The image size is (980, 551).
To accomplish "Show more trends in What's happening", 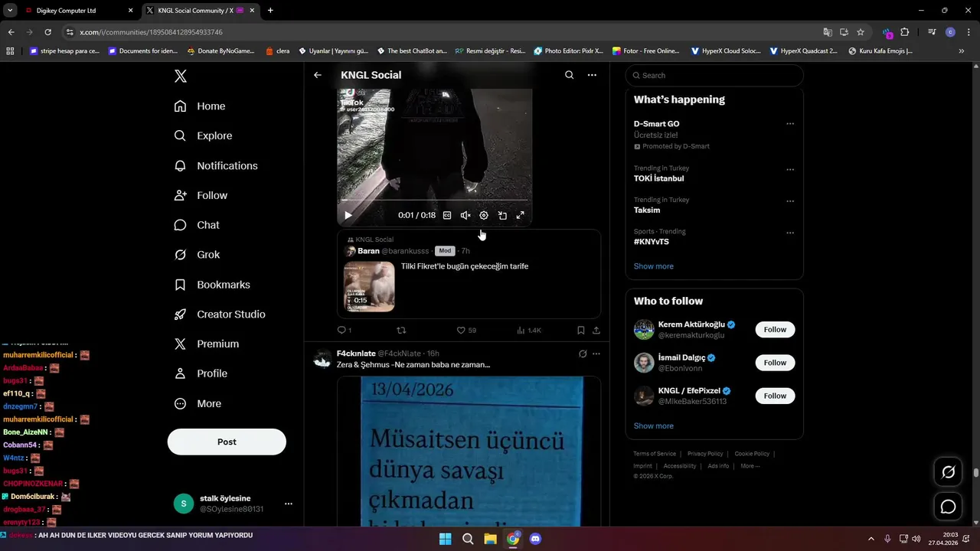I will click(x=654, y=266).
